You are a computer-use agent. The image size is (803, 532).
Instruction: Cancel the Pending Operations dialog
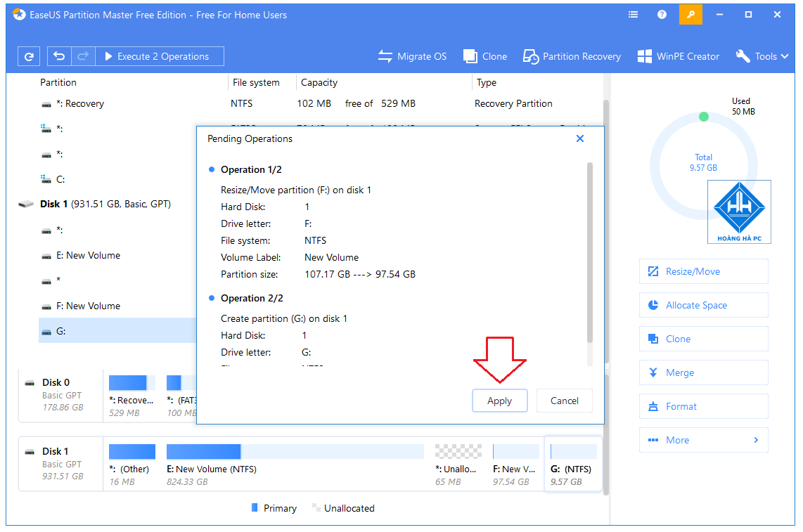[x=564, y=400]
